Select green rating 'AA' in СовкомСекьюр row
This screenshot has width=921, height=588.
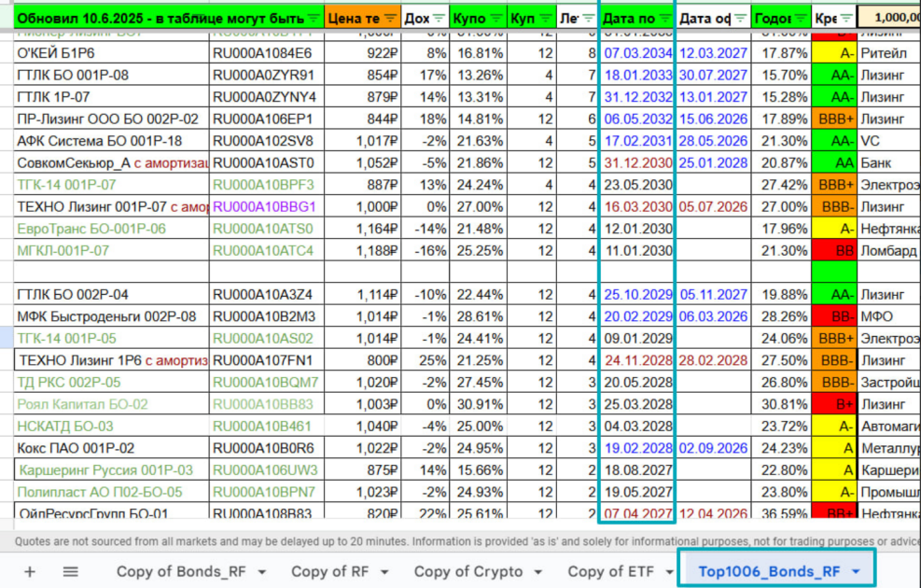click(x=834, y=162)
